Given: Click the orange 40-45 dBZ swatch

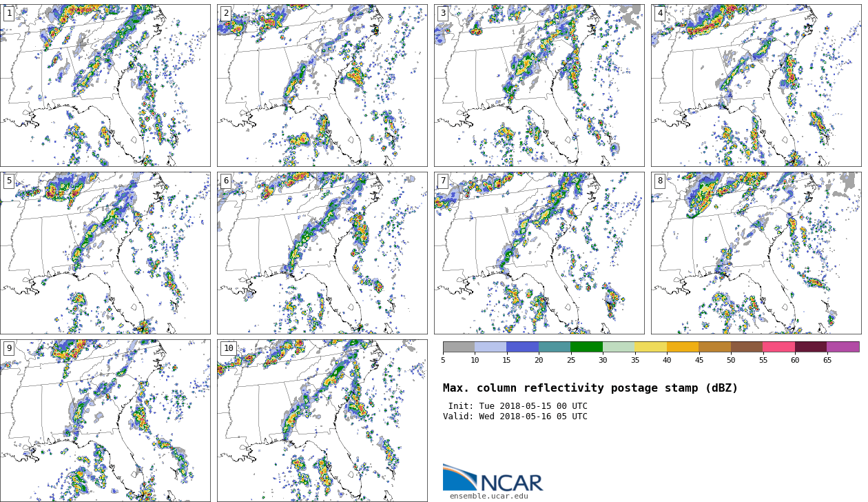Looking at the screenshot, I should [x=683, y=347].
